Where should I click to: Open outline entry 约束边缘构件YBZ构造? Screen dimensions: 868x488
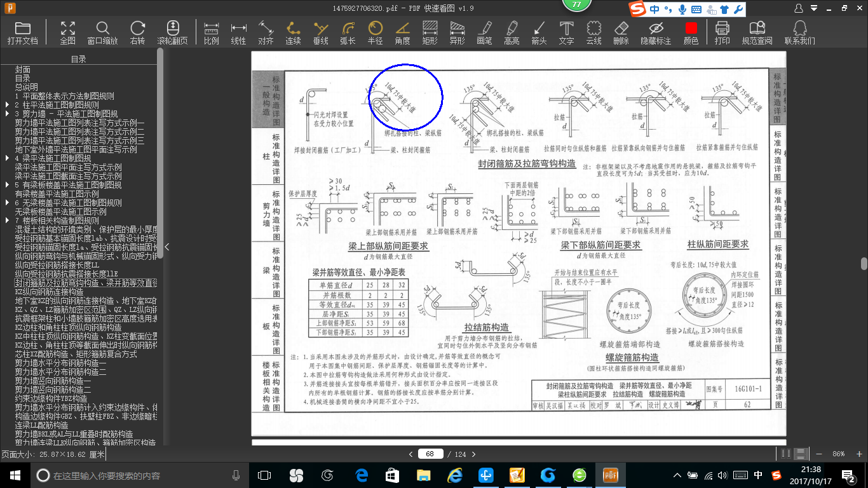51,398
